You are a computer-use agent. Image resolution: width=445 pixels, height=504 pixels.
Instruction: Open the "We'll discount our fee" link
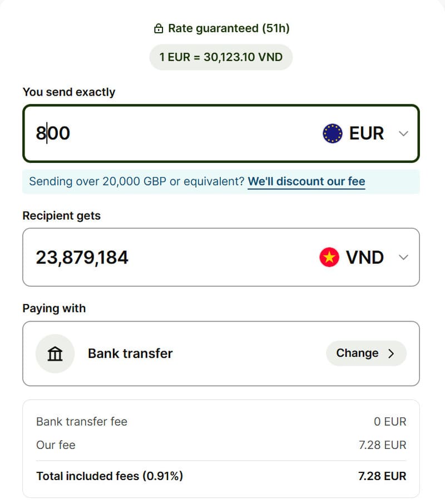pyautogui.click(x=306, y=182)
